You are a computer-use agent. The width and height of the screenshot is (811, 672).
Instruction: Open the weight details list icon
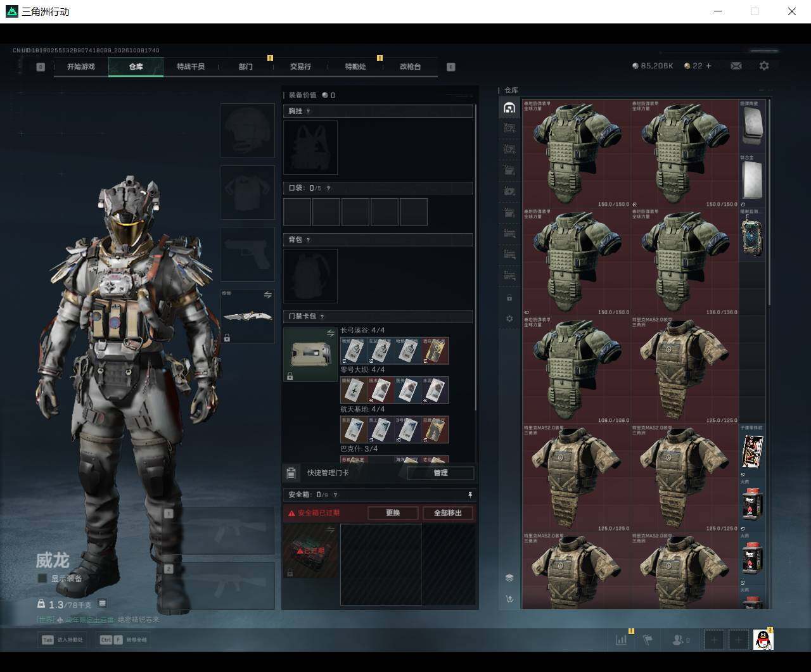pos(102,604)
